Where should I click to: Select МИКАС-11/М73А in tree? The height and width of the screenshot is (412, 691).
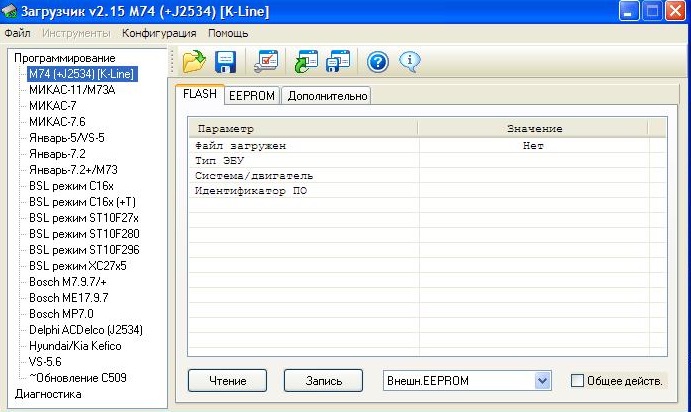tap(72, 90)
